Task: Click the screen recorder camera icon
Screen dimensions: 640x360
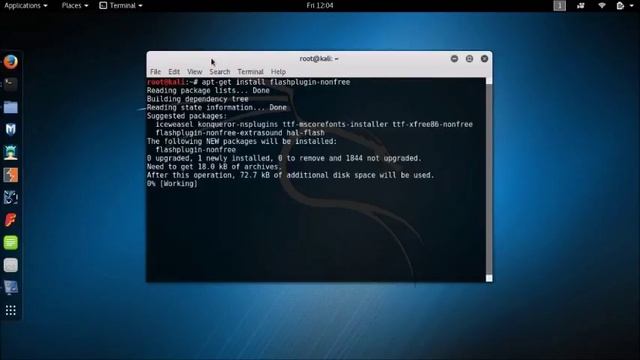Action: click(581, 5)
